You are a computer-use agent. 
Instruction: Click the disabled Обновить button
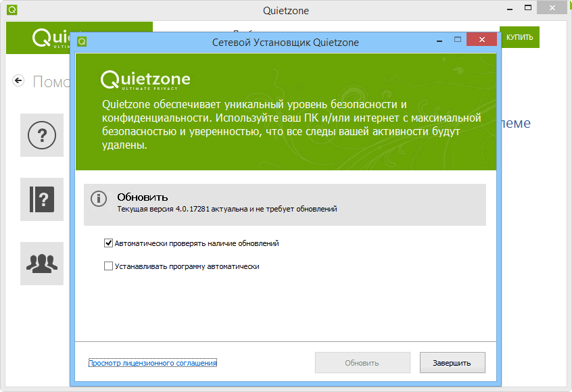(362, 363)
